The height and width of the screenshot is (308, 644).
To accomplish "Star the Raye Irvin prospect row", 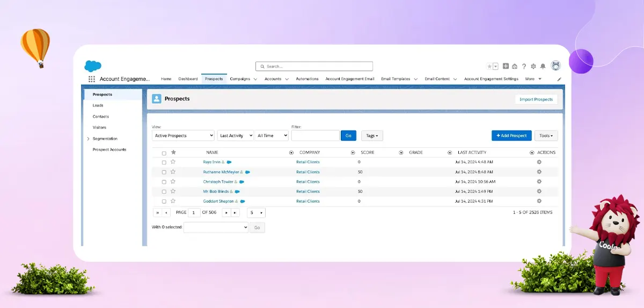I will point(173,162).
